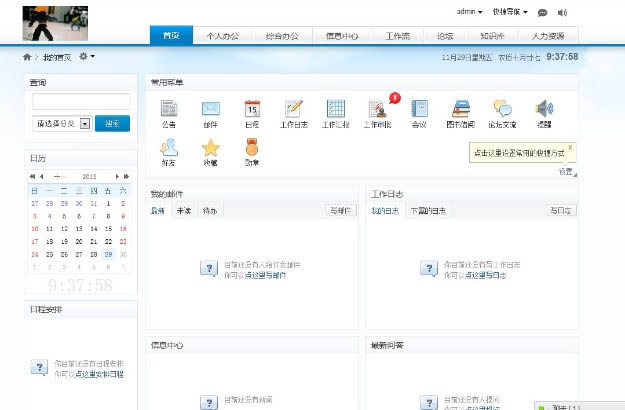Open the 会议 meeting notebook icon
Screen dimensions: 625x410
[x=419, y=110]
